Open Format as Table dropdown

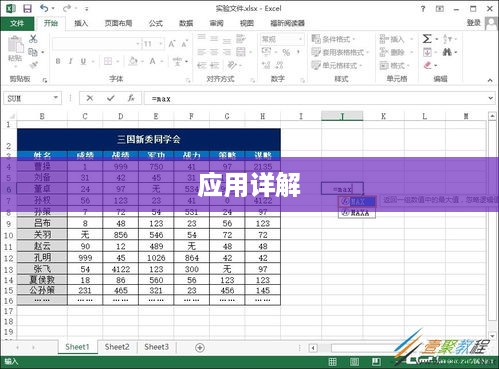pos(340,52)
